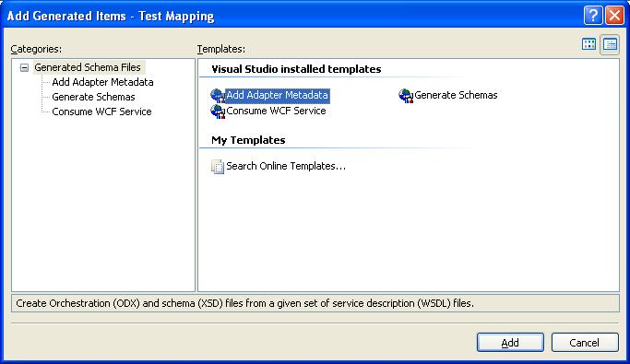This screenshot has width=630, height=364.
Task: Close the Add Generated Items dialog
Action: click(614, 16)
